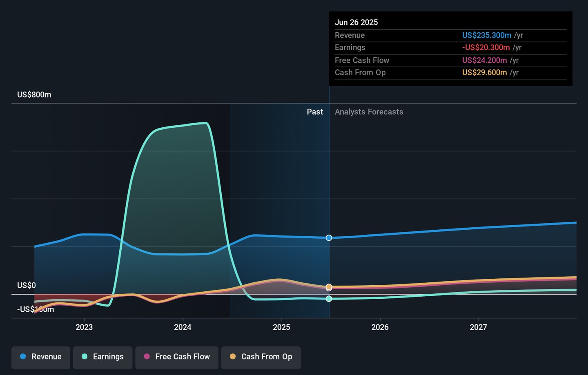Click Free Cash Flow value US$24.200m
This screenshot has height=375, width=588.
pyautogui.click(x=484, y=60)
